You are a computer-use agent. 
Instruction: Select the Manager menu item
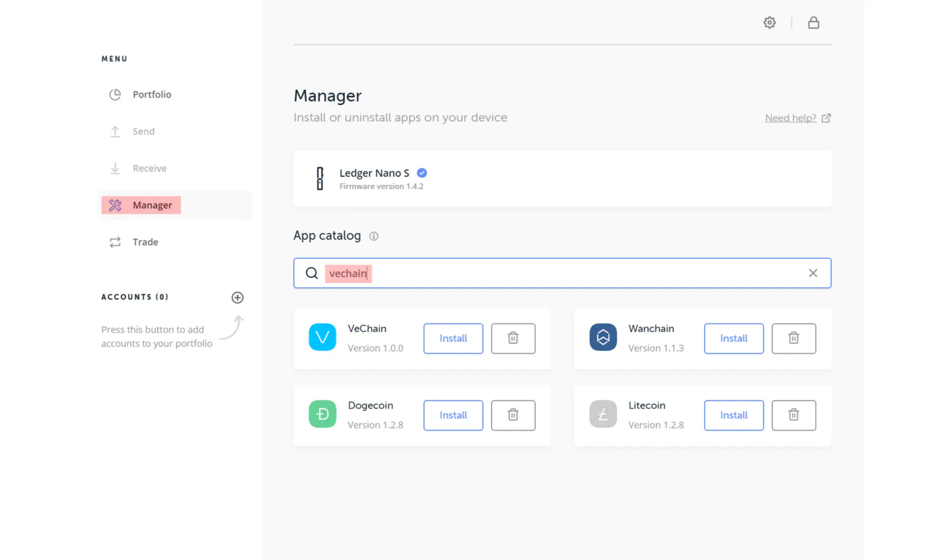point(152,205)
